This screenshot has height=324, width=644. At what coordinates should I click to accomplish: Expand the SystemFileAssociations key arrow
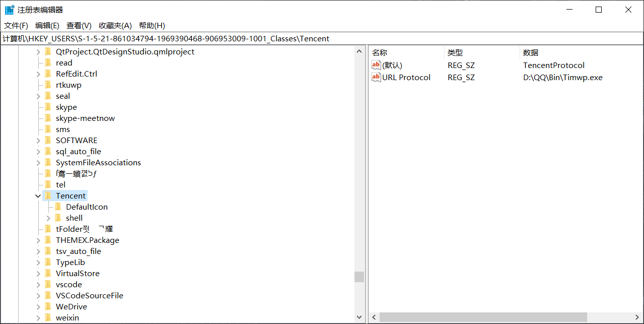pos(38,163)
